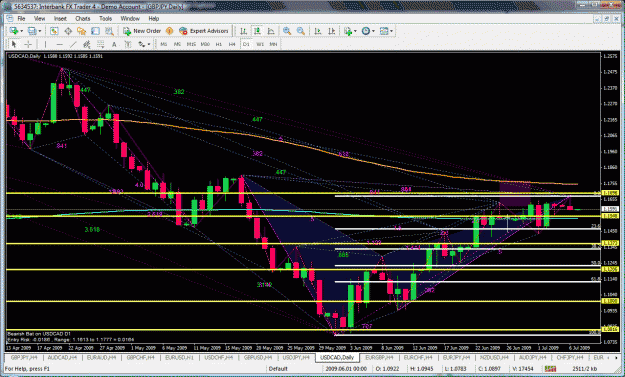Select the Equidistant Channel tool
Screen dimensions: 625x377
[x=86, y=44]
